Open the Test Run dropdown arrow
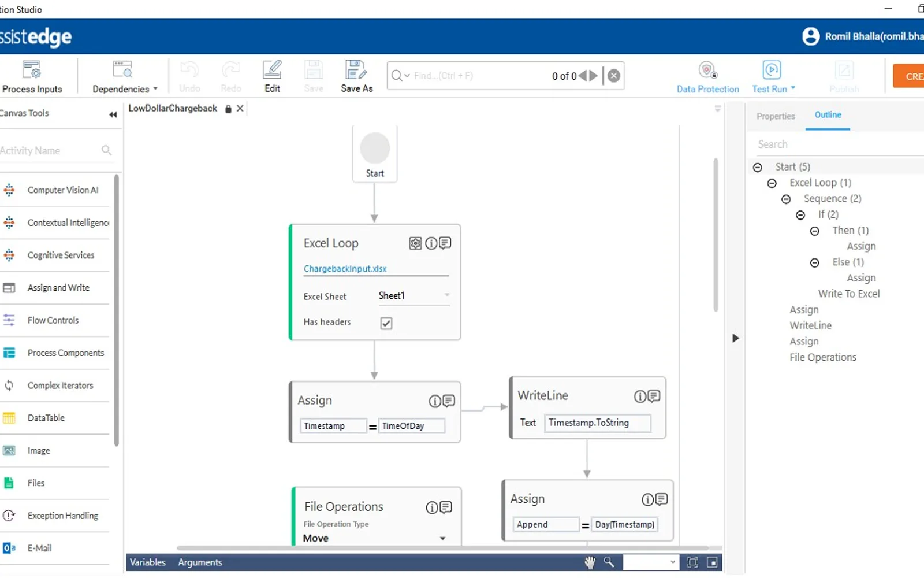The height and width of the screenshot is (578, 924). tap(793, 88)
